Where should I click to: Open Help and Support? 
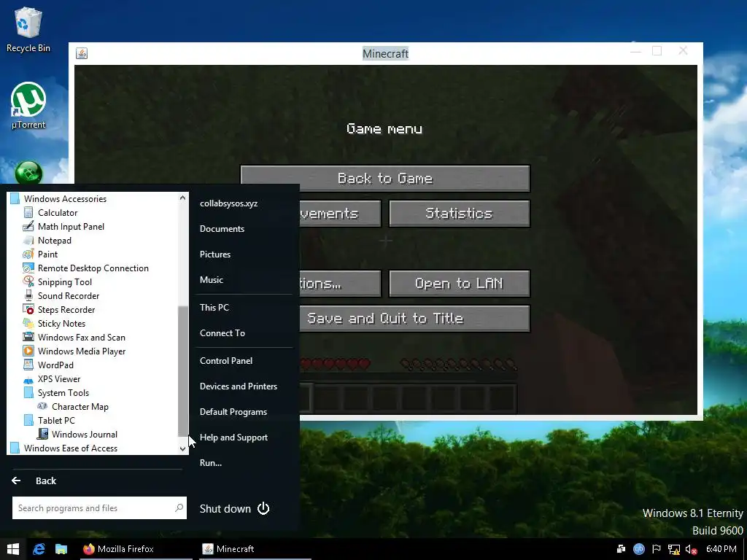tap(233, 437)
